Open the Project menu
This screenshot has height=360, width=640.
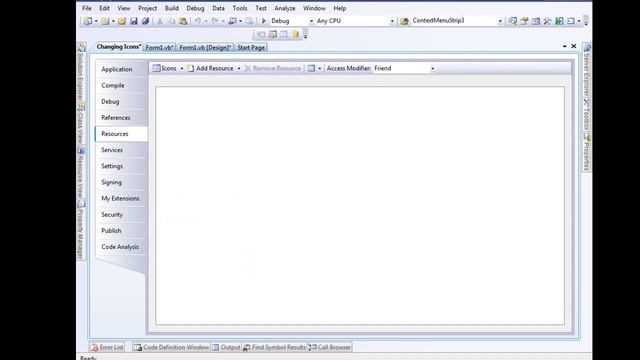point(147,8)
